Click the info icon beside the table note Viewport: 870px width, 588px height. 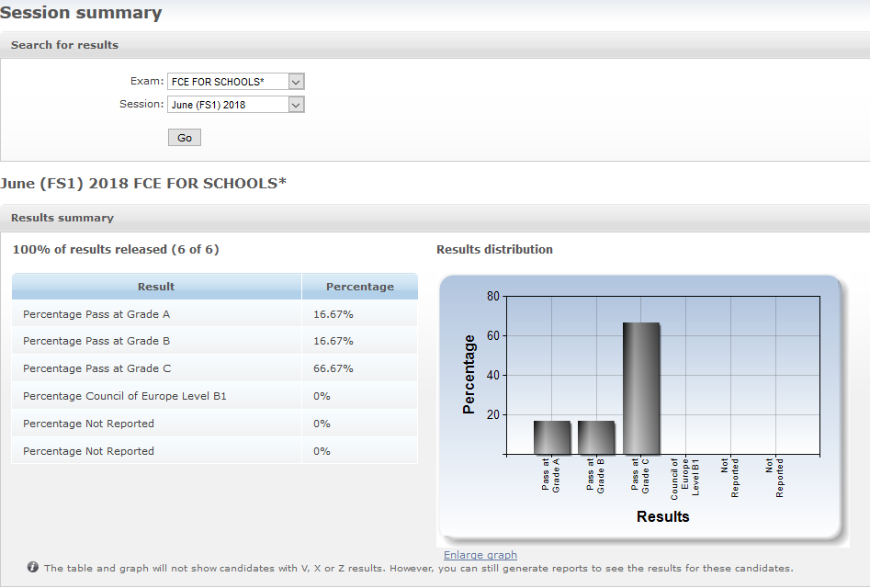(33, 567)
